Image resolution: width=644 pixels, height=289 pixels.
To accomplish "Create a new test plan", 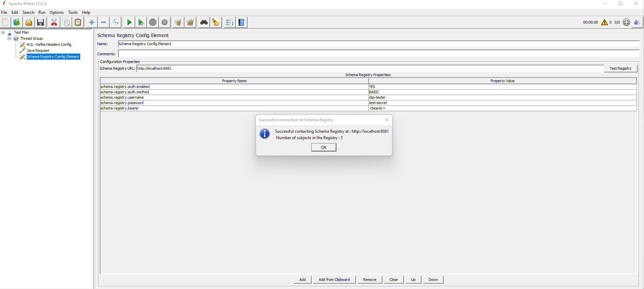I will (x=5, y=22).
